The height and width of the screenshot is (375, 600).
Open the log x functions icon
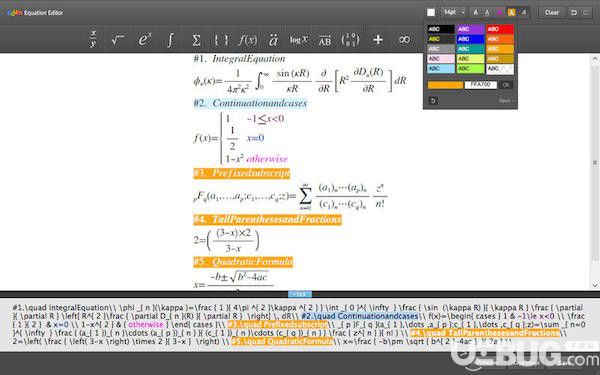298,40
